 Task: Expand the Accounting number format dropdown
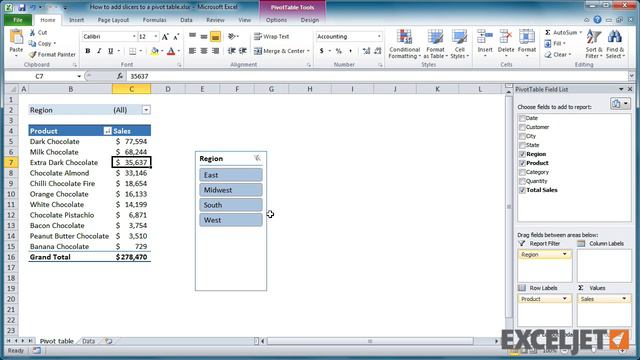[x=379, y=37]
